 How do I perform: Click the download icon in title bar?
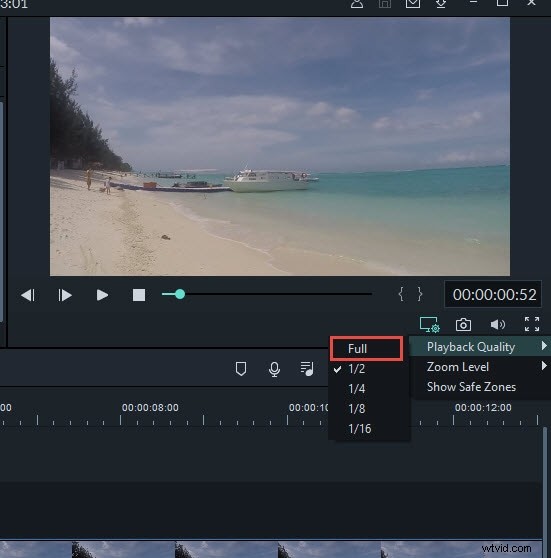pos(441,4)
